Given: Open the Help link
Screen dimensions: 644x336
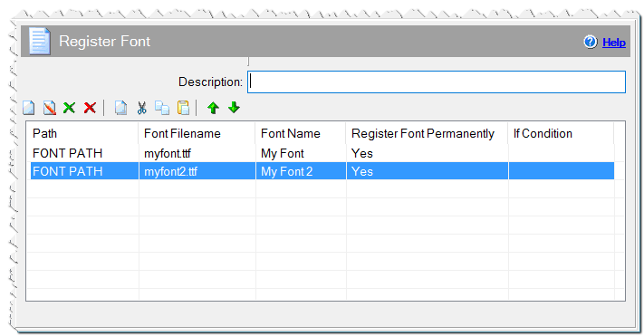Looking at the screenshot, I should coord(613,43).
